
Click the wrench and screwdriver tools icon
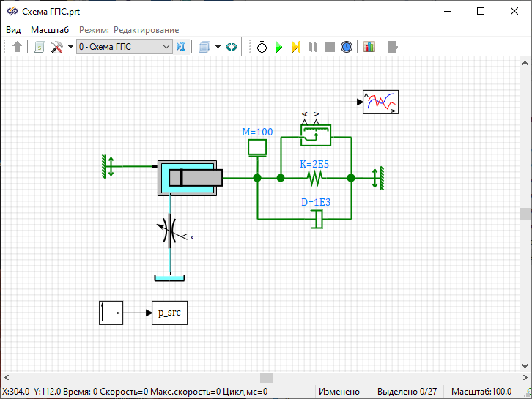point(56,47)
